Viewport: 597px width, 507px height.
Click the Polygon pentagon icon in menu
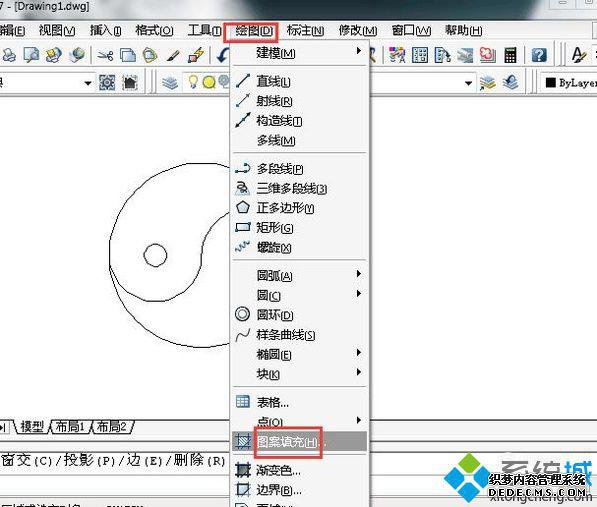(x=243, y=207)
